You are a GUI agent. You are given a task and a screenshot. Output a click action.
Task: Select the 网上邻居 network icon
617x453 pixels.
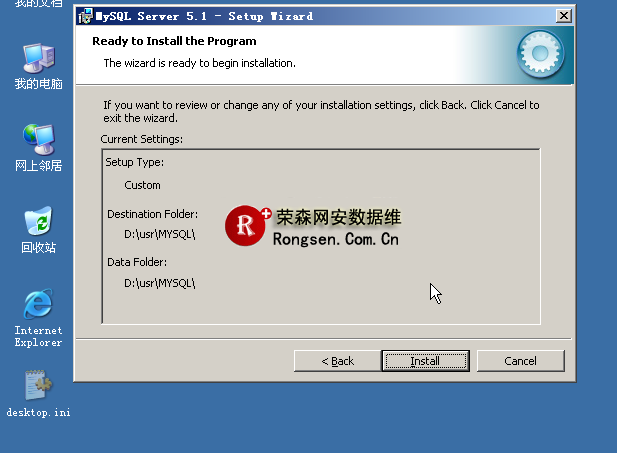[x=38, y=139]
